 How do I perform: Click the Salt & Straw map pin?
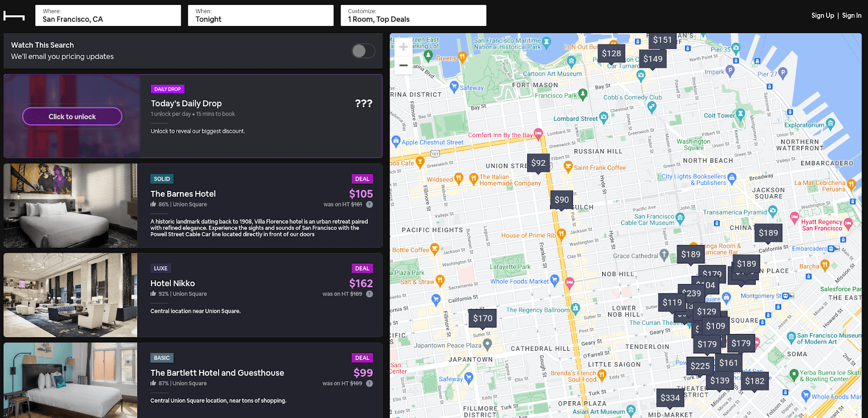[x=440, y=280]
